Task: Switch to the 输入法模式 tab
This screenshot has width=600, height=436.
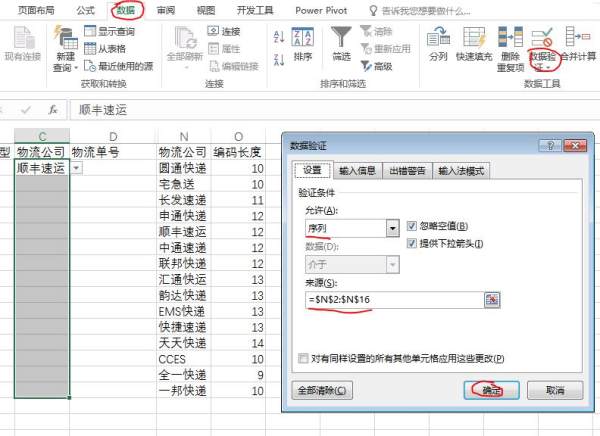Action: click(461, 171)
